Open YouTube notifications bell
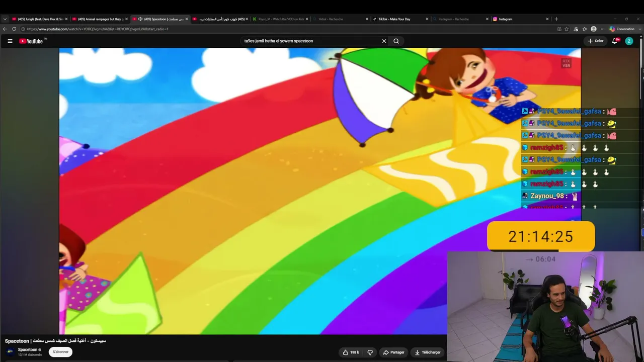Screen dimensions: 644x362 point(614,41)
